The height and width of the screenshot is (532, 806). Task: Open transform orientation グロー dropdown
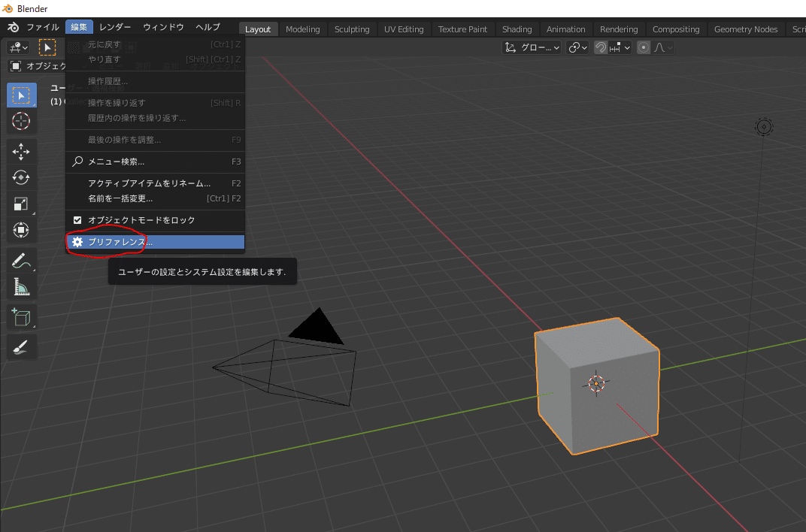[532, 48]
